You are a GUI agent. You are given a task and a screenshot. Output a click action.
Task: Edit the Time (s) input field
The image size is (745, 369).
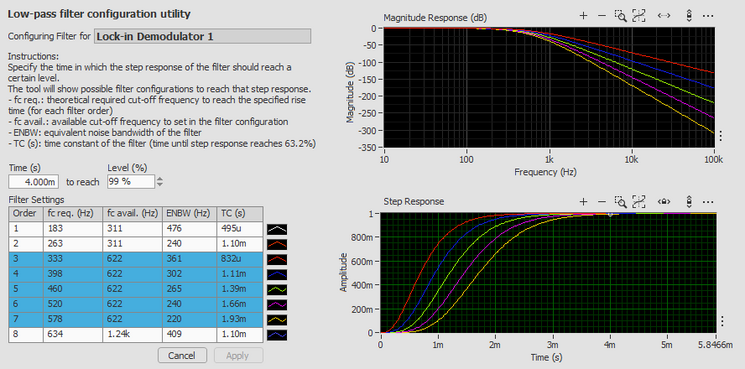[34, 181]
